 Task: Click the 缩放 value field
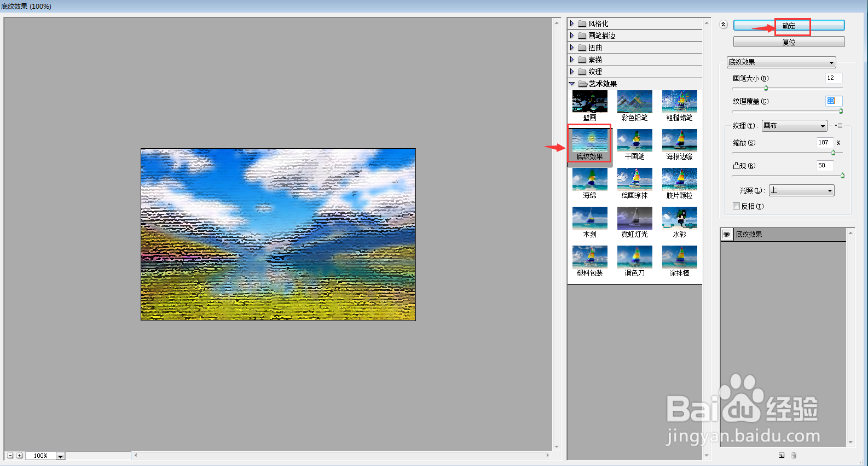825,143
